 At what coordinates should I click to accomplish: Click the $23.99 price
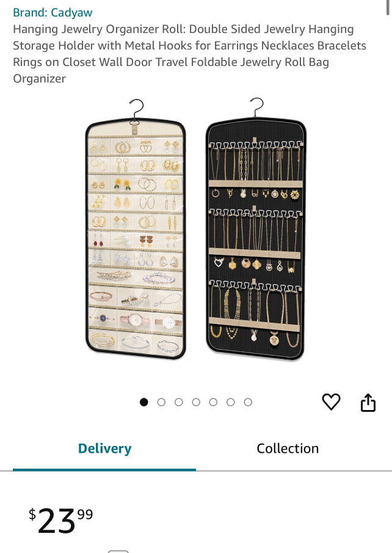point(61,520)
